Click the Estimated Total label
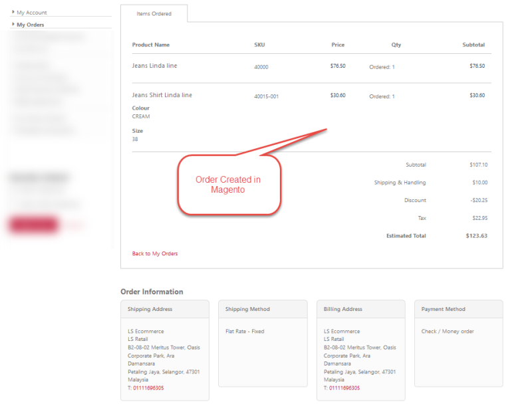The image size is (532, 412). [406, 236]
